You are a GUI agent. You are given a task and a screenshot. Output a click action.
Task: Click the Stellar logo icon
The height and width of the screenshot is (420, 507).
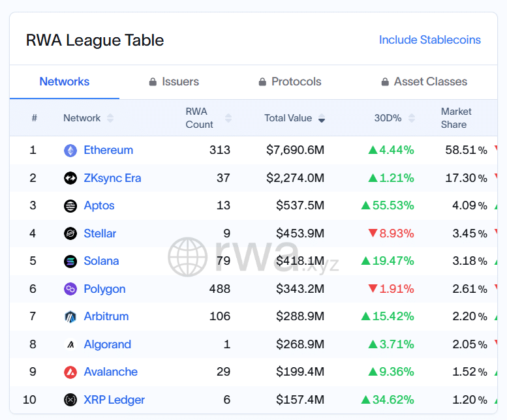tap(70, 233)
